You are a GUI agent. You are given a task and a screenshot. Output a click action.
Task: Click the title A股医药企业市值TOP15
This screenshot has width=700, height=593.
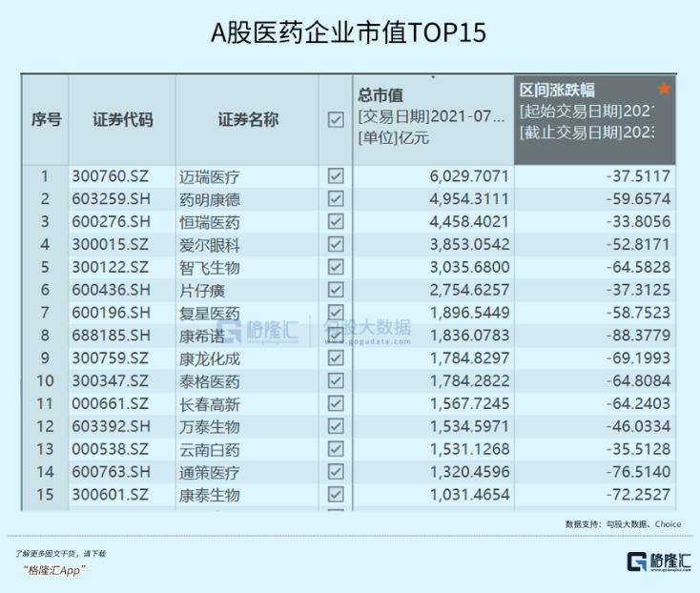348,32
